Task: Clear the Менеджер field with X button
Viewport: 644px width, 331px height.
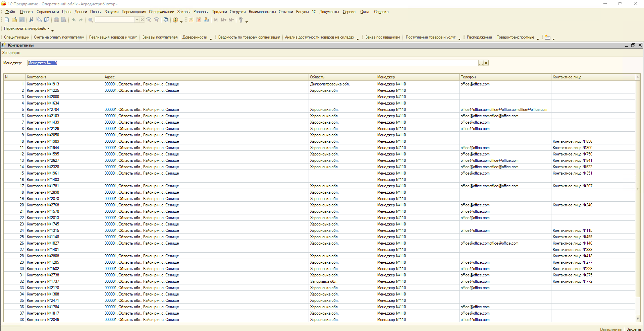Action: coord(486,63)
